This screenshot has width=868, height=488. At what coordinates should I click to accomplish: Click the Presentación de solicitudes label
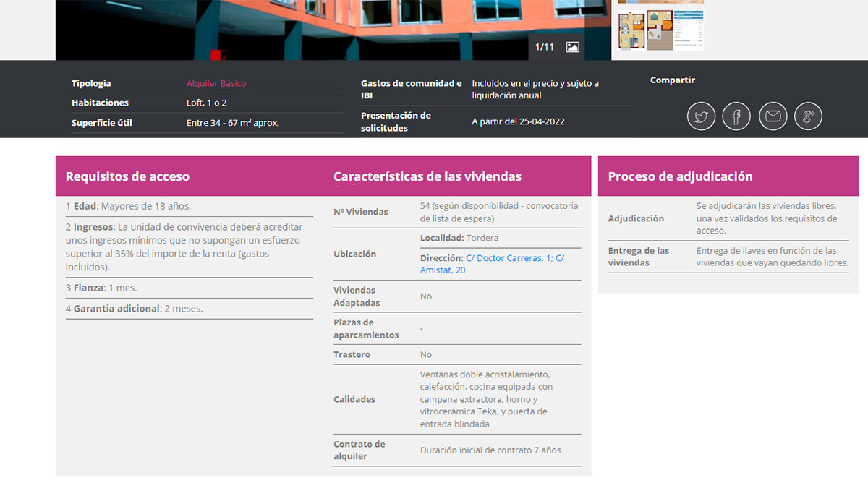tap(396, 121)
